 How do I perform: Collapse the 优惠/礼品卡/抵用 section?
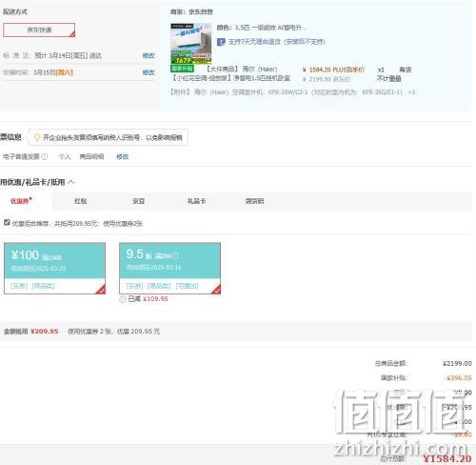tap(71, 182)
